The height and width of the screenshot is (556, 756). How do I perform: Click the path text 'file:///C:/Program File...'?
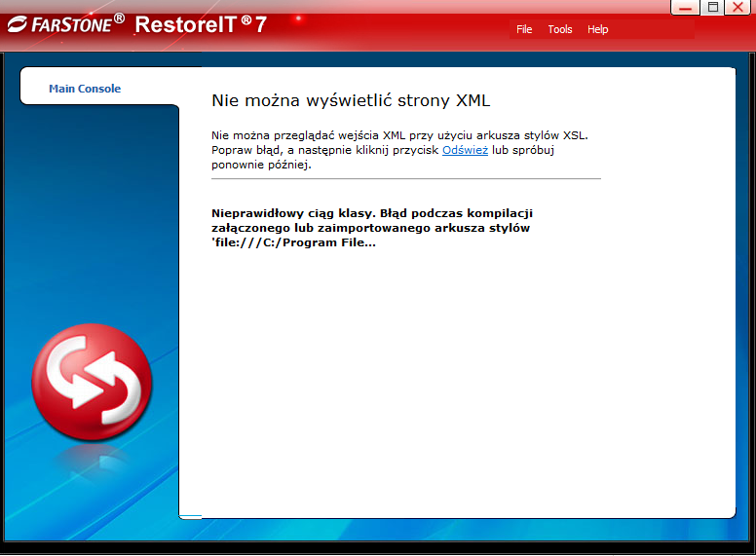(x=293, y=242)
